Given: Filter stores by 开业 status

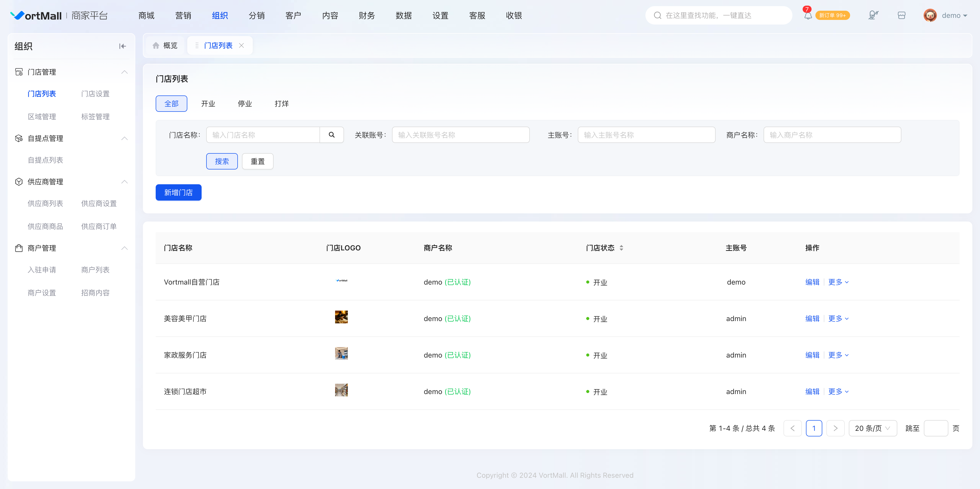Looking at the screenshot, I should pos(208,104).
